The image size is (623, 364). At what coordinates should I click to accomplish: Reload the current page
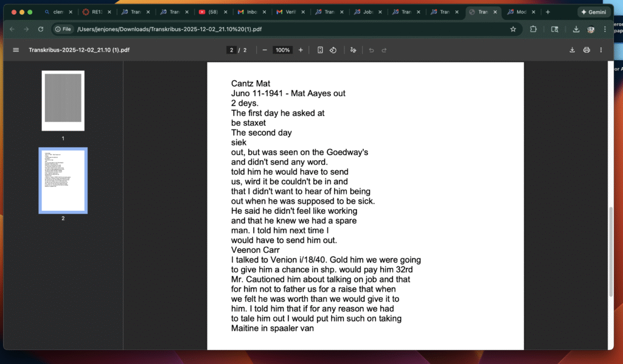coord(41,29)
